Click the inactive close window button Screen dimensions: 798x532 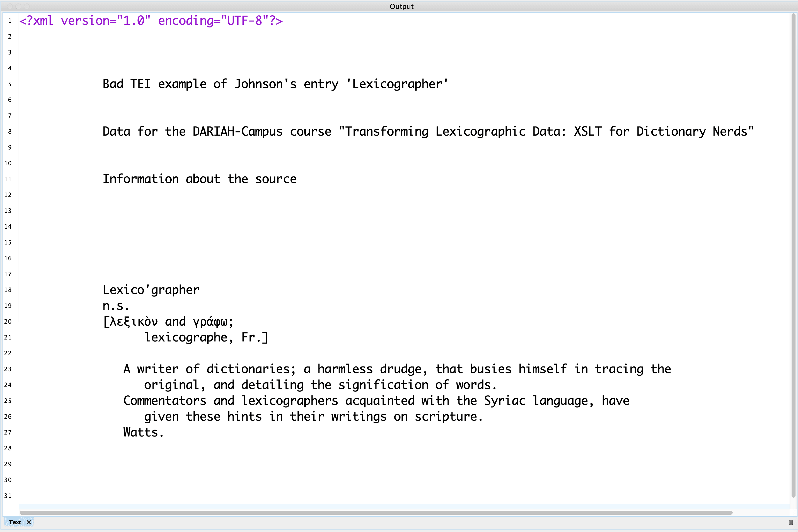point(9,6)
